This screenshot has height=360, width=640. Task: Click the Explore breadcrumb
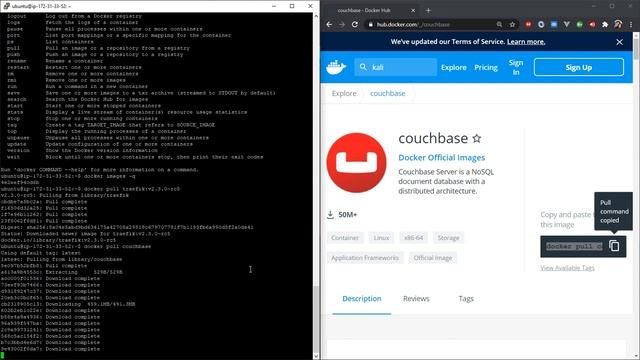344,93
